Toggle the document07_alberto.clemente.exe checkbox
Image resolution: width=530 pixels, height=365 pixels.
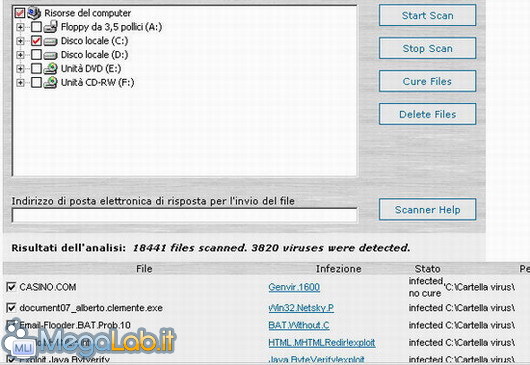(11, 308)
